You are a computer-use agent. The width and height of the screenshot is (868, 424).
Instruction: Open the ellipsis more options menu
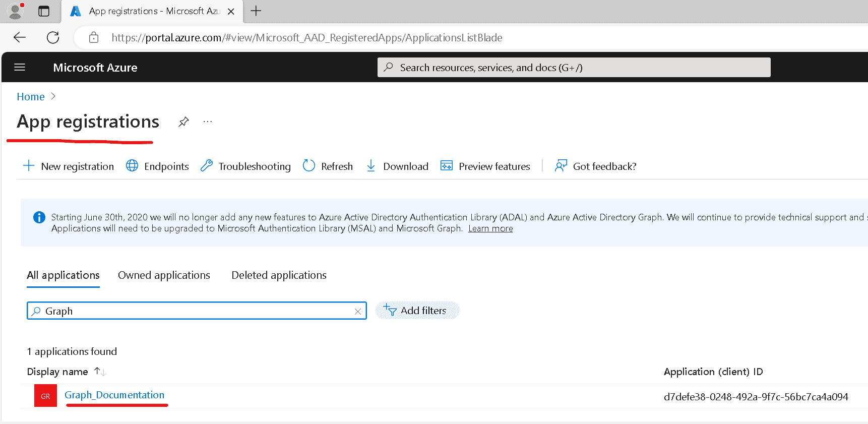tap(208, 122)
